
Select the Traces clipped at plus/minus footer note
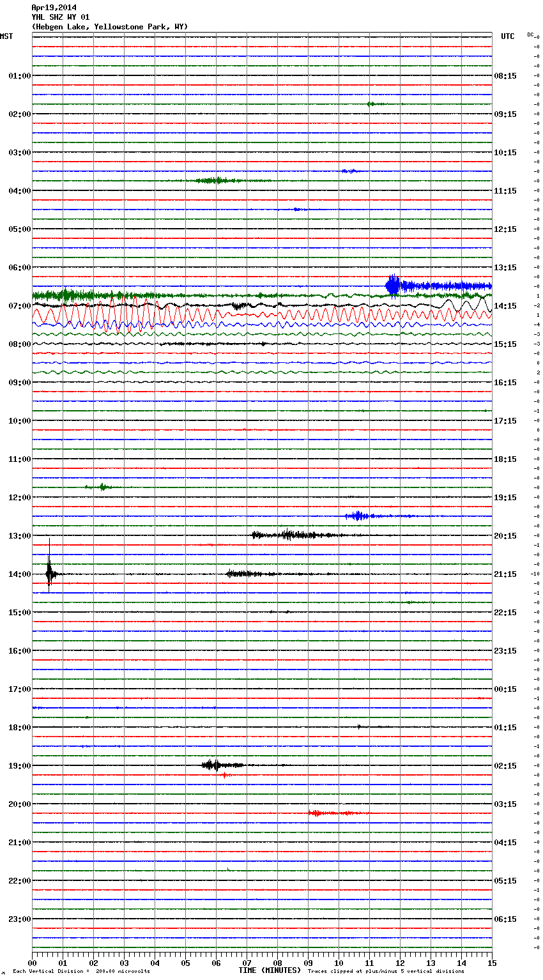(x=386, y=971)
